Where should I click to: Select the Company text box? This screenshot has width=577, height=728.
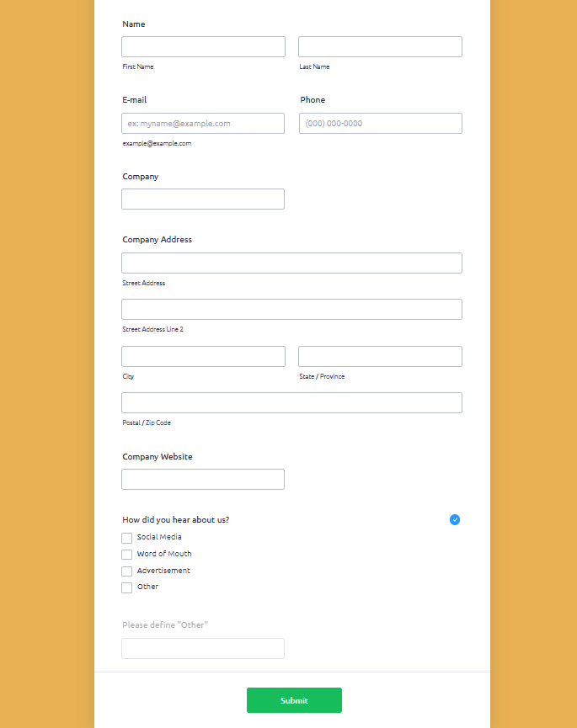[x=203, y=199]
